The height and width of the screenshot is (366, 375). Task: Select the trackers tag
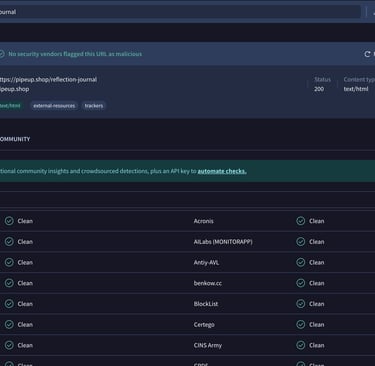[94, 106]
